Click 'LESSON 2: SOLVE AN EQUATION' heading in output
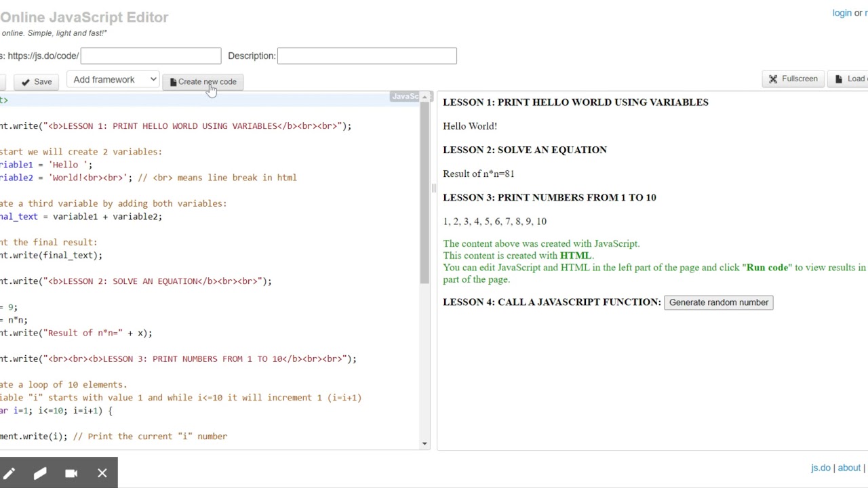Viewport: 868px width, 488px height. click(525, 150)
